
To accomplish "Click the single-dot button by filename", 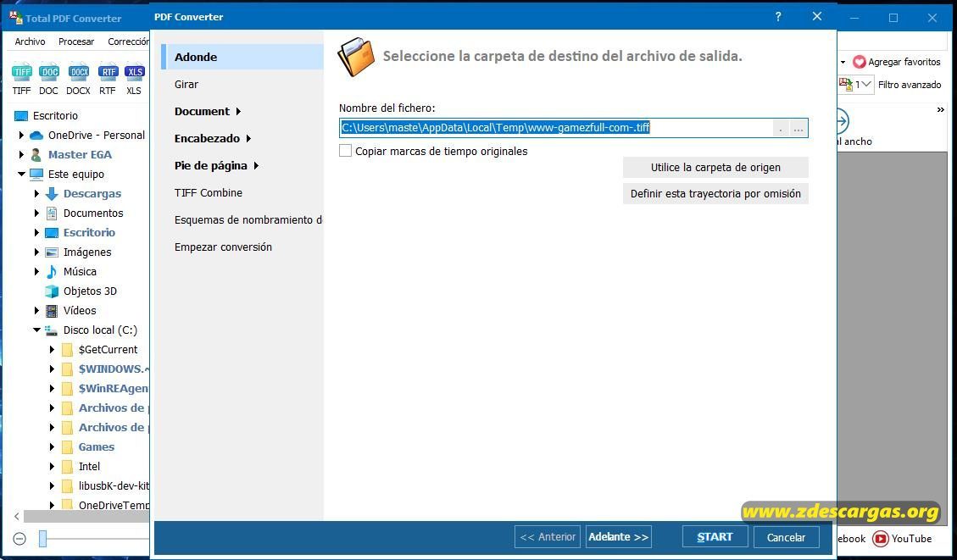I will click(x=781, y=128).
